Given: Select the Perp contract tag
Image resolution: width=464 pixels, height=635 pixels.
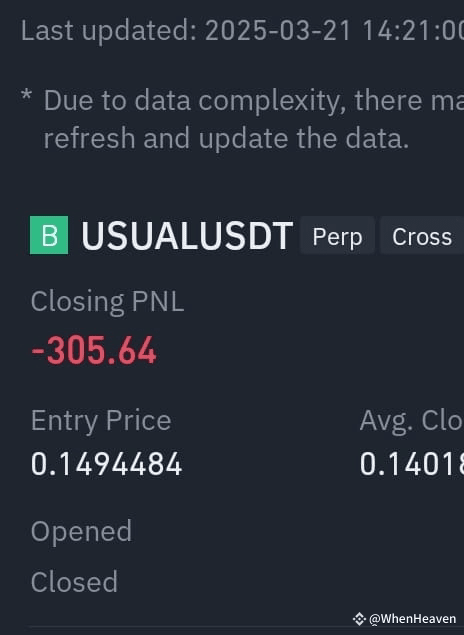Looking at the screenshot, I should (x=337, y=237).
